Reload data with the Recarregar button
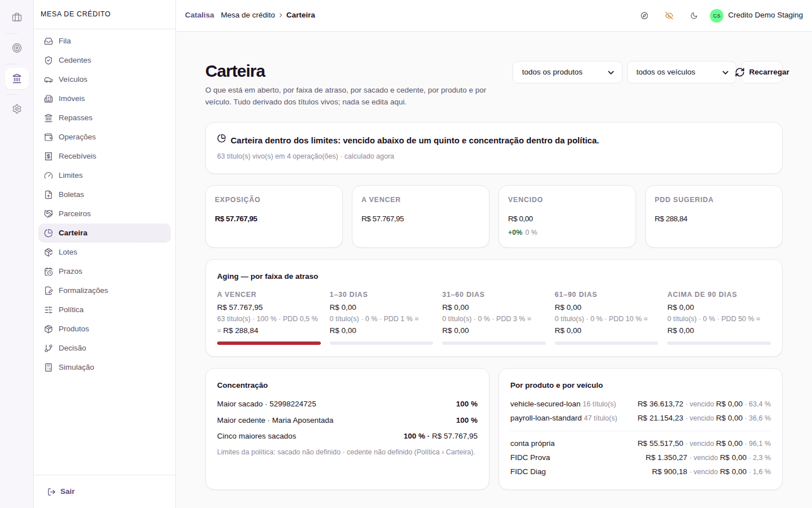 tap(762, 72)
